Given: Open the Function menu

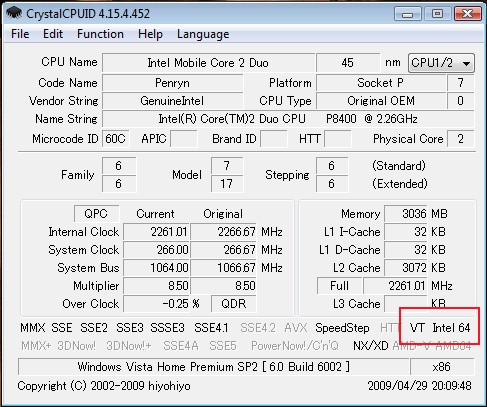Looking at the screenshot, I should (x=100, y=34).
